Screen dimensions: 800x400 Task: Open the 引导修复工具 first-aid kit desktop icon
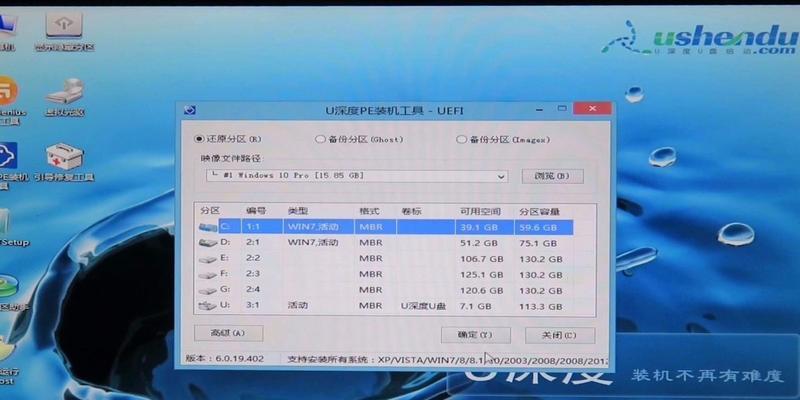65,156
